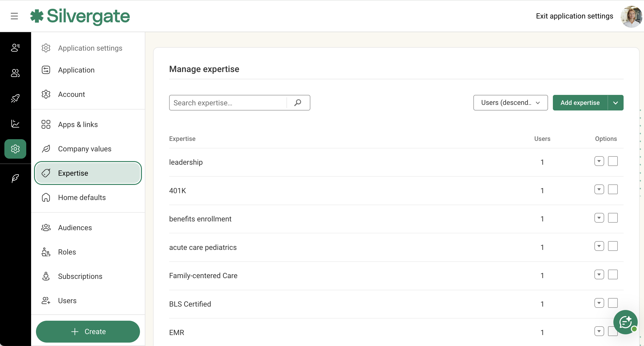Select the Expertise menu item
Image resolution: width=644 pixels, height=346 pixels.
click(x=88, y=173)
